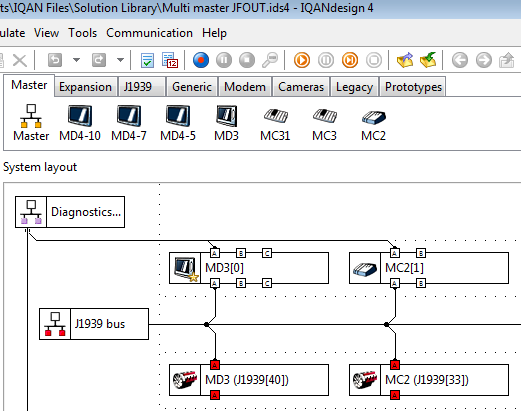Screen dimensions: 521x411
Task: Click the engine icon of MC2 (J1939[33])
Action: click(x=365, y=380)
